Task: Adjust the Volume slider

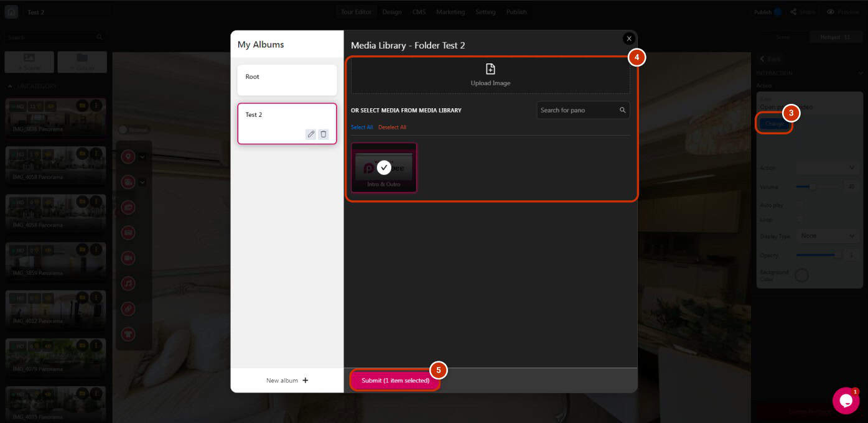Action: pyautogui.click(x=813, y=186)
